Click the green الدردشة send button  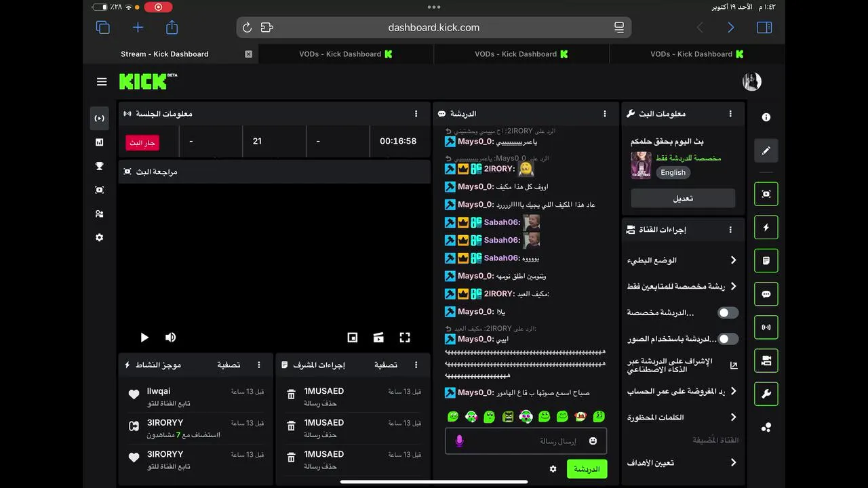click(587, 469)
